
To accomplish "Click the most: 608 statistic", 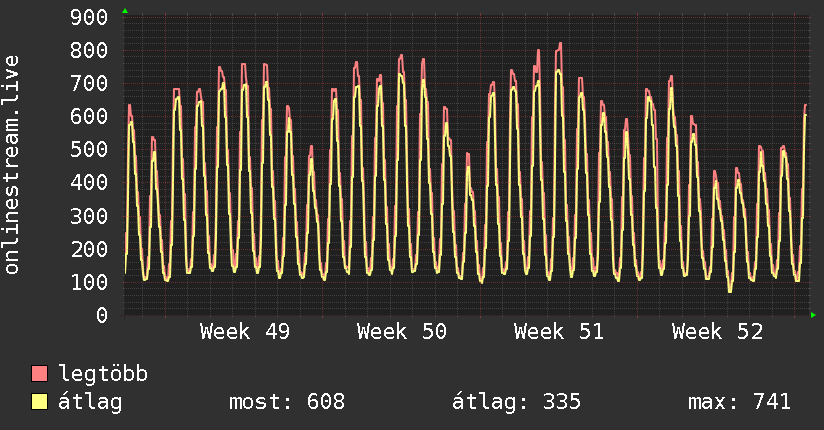I will click(x=286, y=402).
